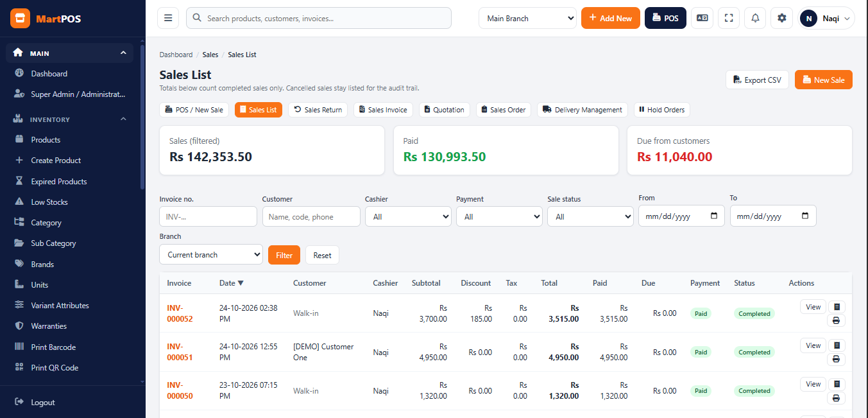Open the Main Branch selector dropdown
868x418 pixels.
tap(527, 18)
